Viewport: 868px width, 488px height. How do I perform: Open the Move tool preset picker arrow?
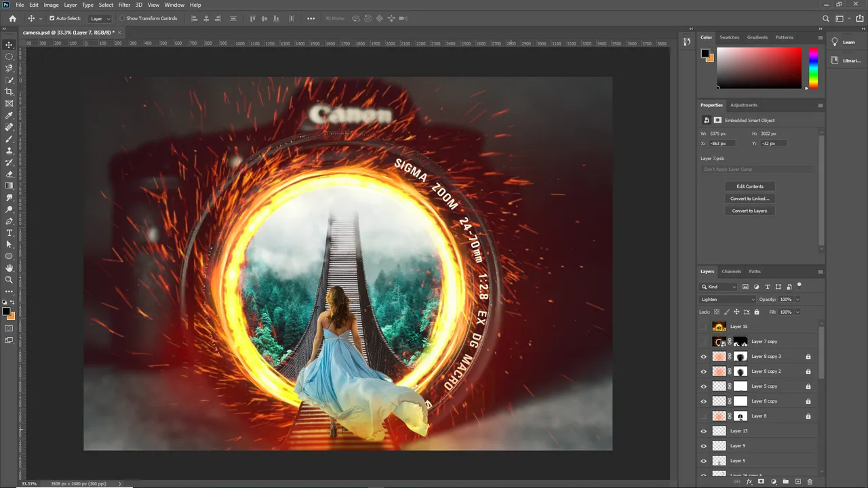point(40,18)
